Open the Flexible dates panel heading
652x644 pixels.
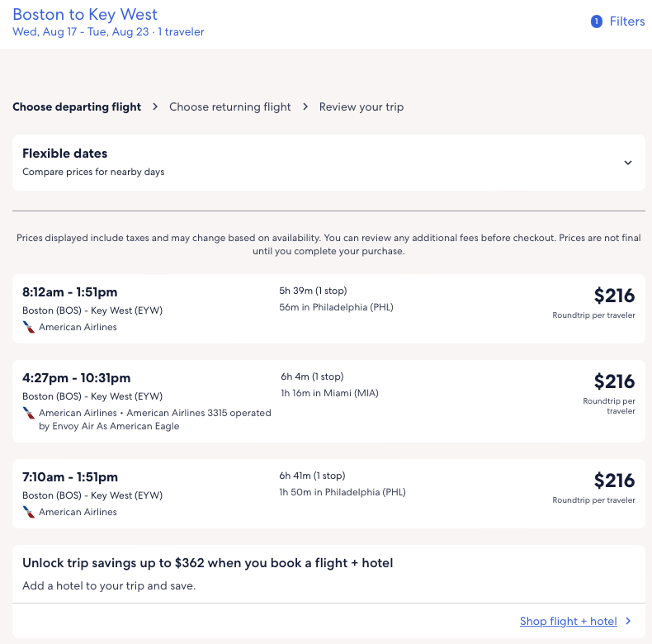tap(65, 154)
